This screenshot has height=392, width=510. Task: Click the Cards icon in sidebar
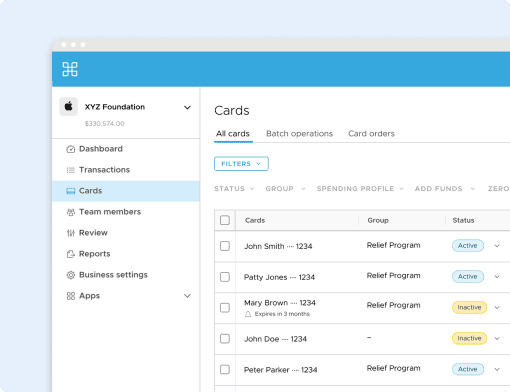point(71,191)
